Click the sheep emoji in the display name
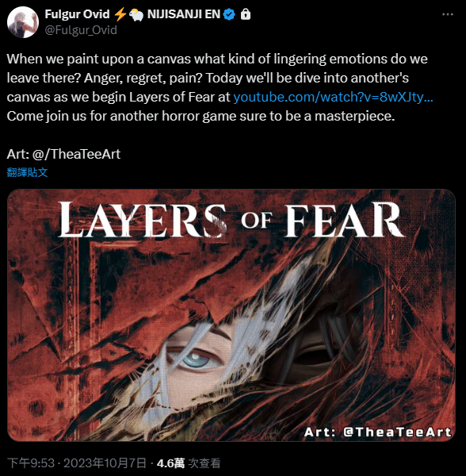This screenshot has width=466, height=476. point(136,15)
